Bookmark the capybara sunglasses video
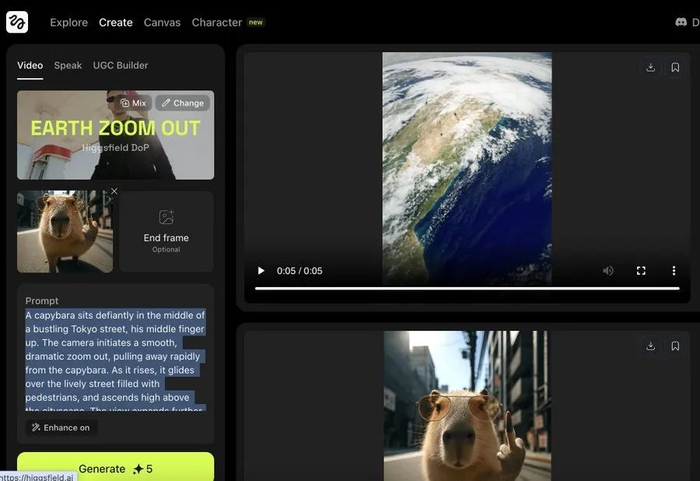This screenshot has width=700, height=481. [x=675, y=346]
